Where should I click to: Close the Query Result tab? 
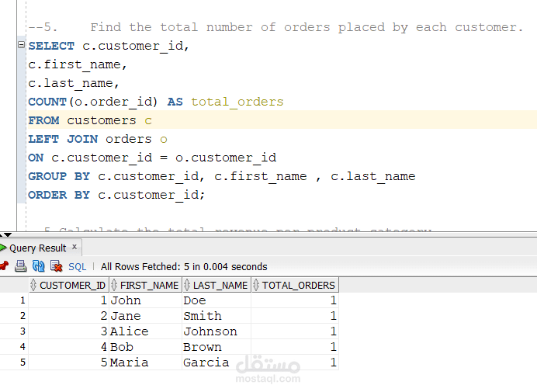coord(74,247)
